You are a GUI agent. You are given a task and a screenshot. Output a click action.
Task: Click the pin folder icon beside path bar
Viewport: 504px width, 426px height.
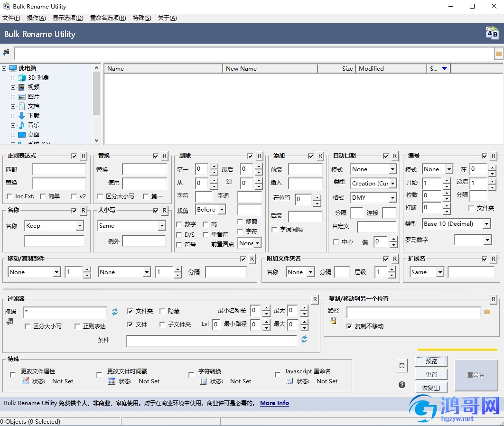click(x=7, y=52)
